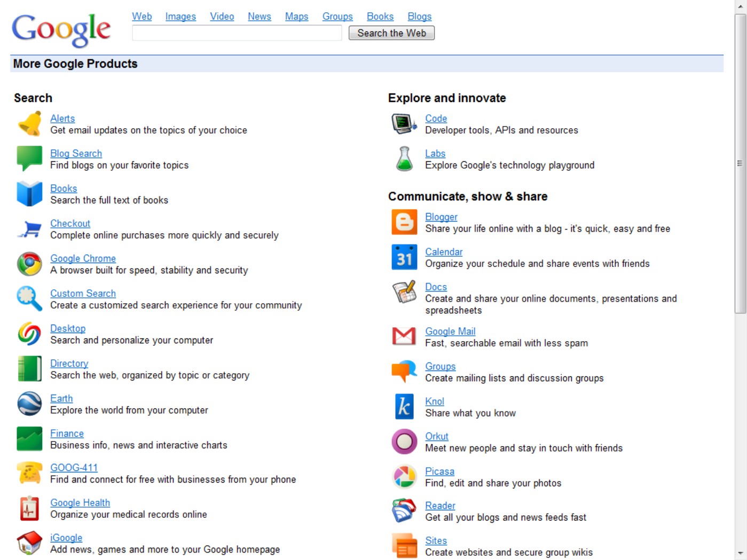Click the Calendar 31 icon

point(404,257)
